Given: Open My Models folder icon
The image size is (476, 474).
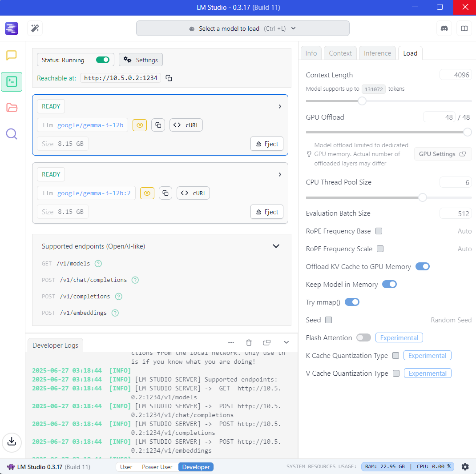Looking at the screenshot, I should [12, 108].
